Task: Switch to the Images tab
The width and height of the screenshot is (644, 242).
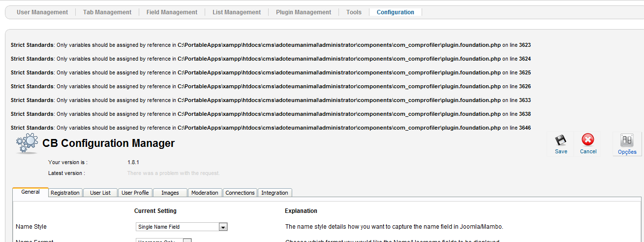Action: click(170, 193)
